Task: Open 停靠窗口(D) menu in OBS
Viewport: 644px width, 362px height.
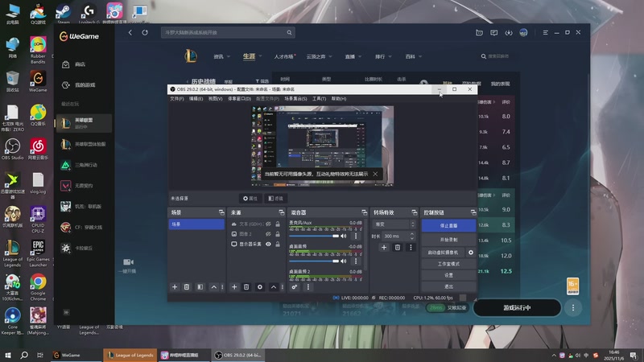Action: point(239,99)
